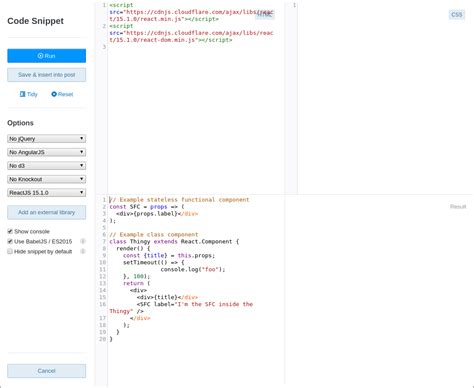Click empty line 3 in HTML editor

(x=196, y=47)
